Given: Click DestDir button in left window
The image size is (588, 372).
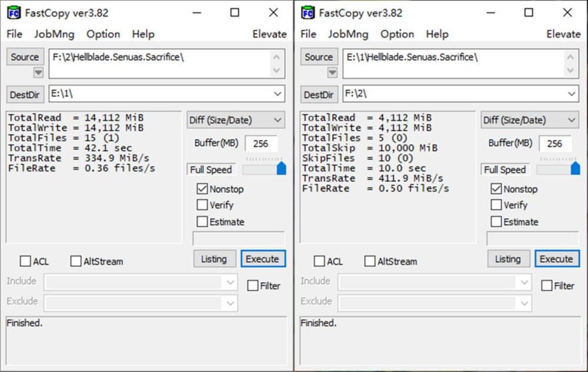Looking at the screenshot, I should click(x=25, y=95).
